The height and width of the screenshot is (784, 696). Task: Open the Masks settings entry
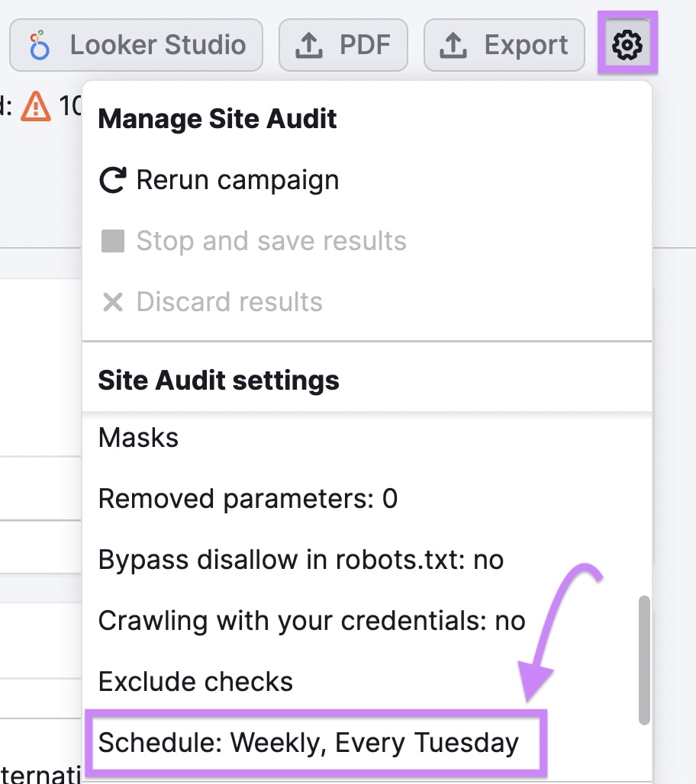click(x=137, y=437)
